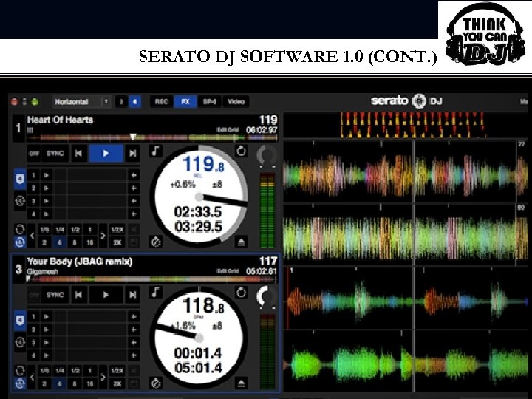The width and height of the screenshot is (532, 399).
Task: Halve loop length 1/2X on deck 1
Action: pos(117,230)
